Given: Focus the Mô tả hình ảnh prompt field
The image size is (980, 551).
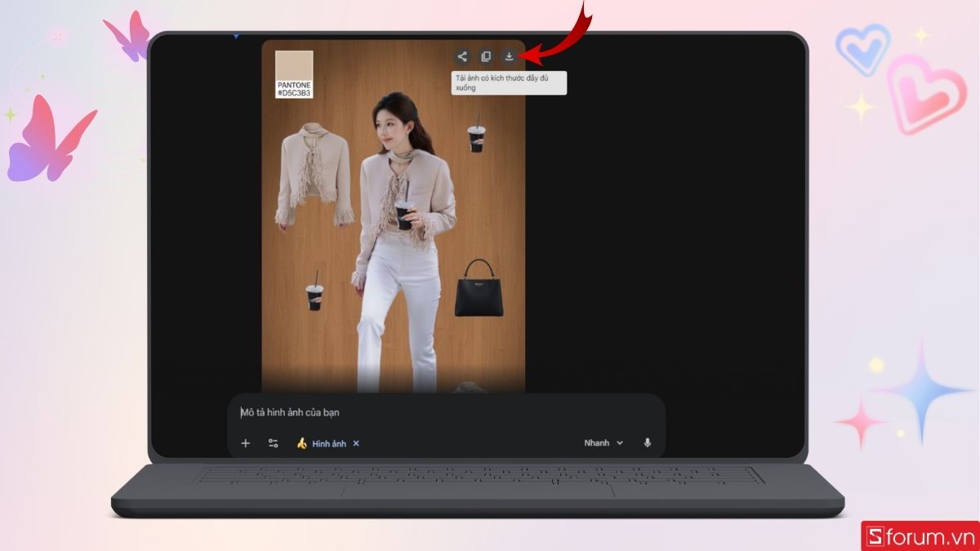Looking at the screenshot, I should 446,412.
